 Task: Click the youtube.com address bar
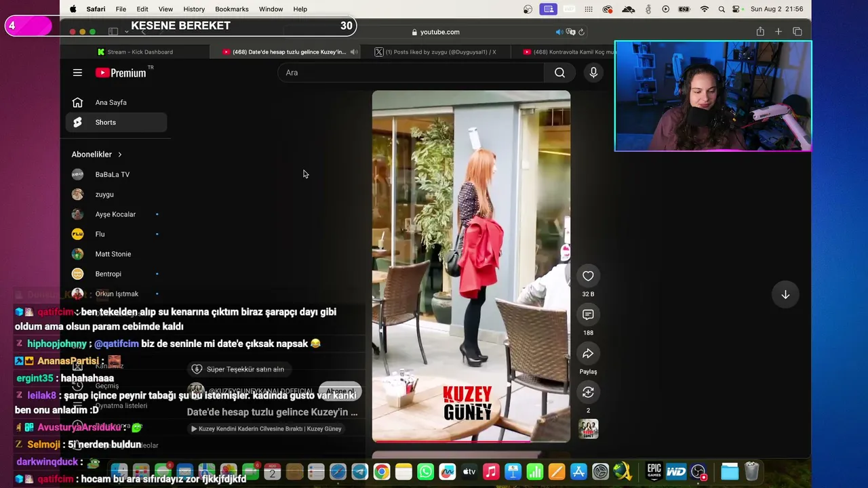point(435,32)
